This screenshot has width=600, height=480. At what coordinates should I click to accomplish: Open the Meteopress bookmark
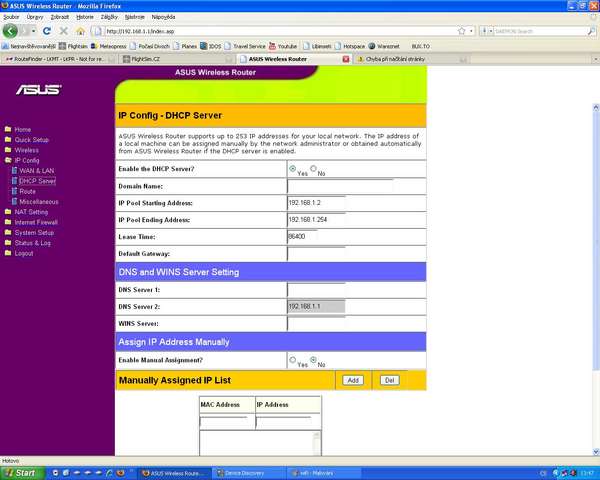[109, 46]
